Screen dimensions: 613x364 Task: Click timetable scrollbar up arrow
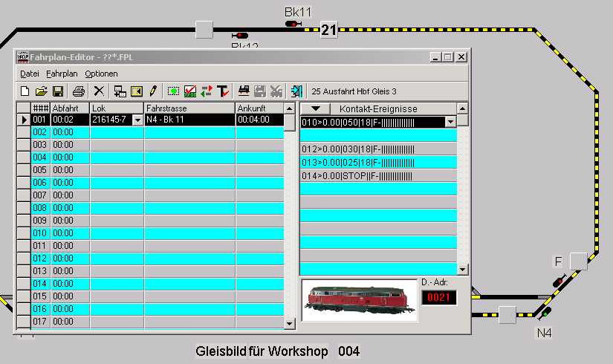point(289,108)
